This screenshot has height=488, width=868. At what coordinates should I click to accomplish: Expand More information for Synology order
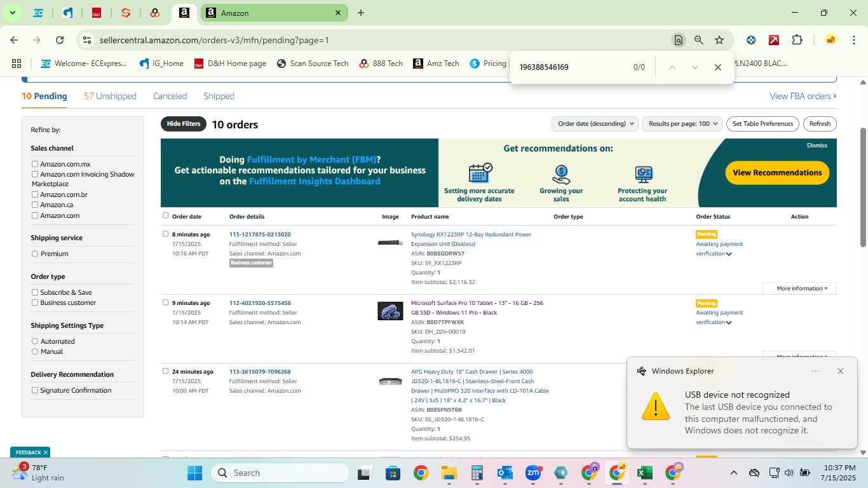tap(799, 288)
